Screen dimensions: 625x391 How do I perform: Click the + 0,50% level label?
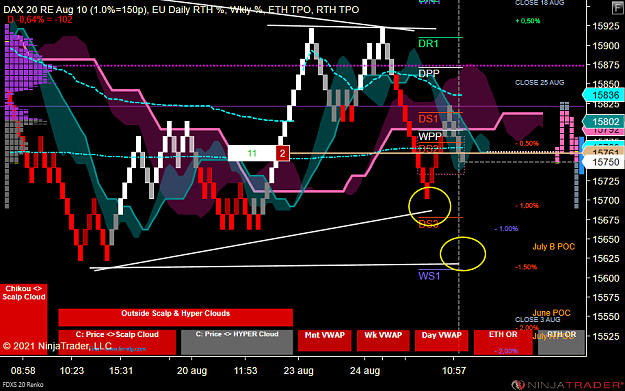528,21
